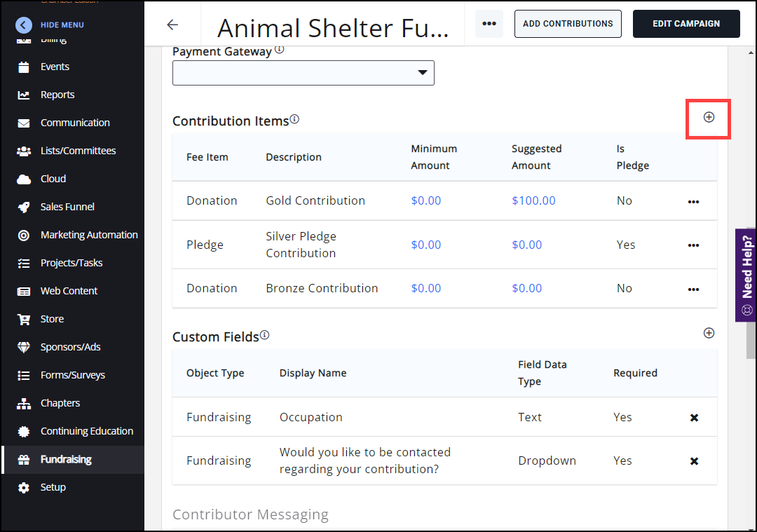
Task: Open the Need Help? side tab
Action: pyautogui.click(x=746, y=275)
